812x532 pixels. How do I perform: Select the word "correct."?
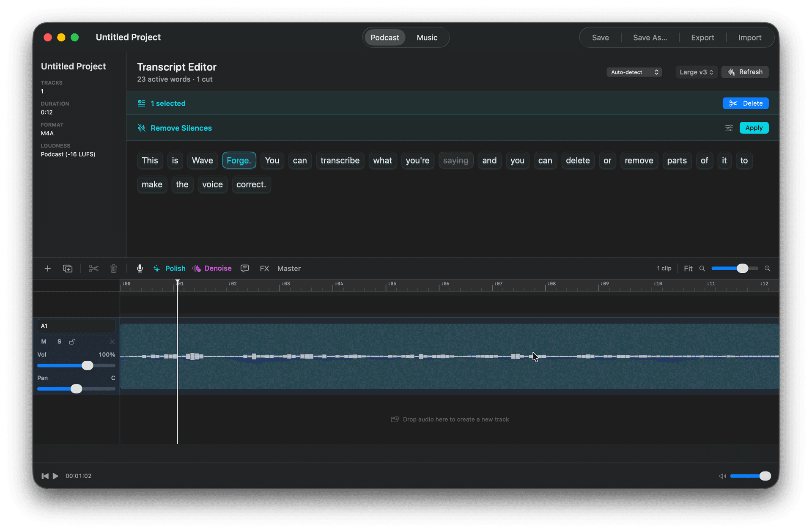click(251, 184)
